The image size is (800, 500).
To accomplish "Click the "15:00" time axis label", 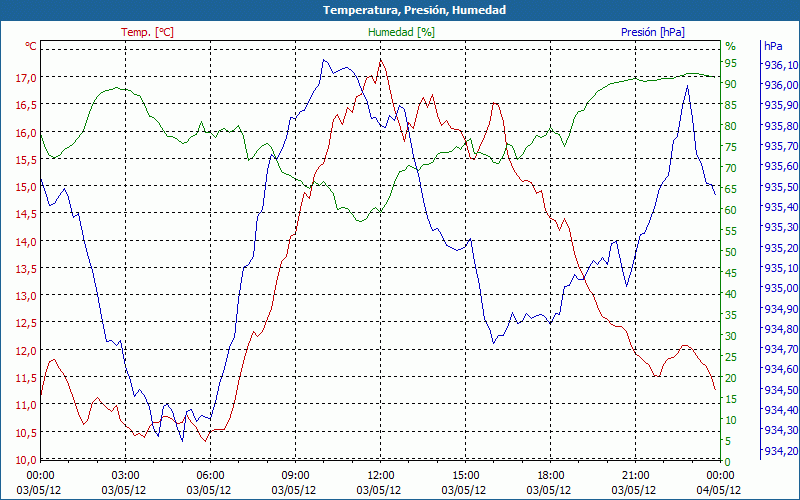I will [x=465, y=476].
